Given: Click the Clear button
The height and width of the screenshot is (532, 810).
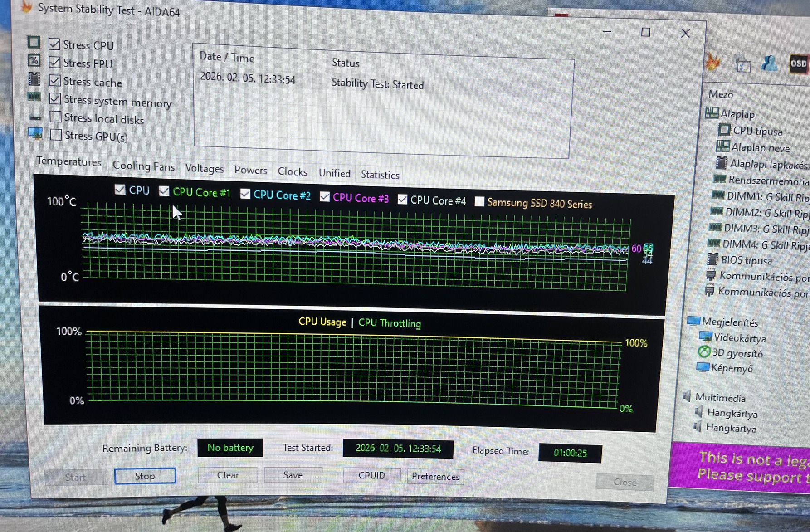Looking at the screenshot, I should click(x=228, y=475).
